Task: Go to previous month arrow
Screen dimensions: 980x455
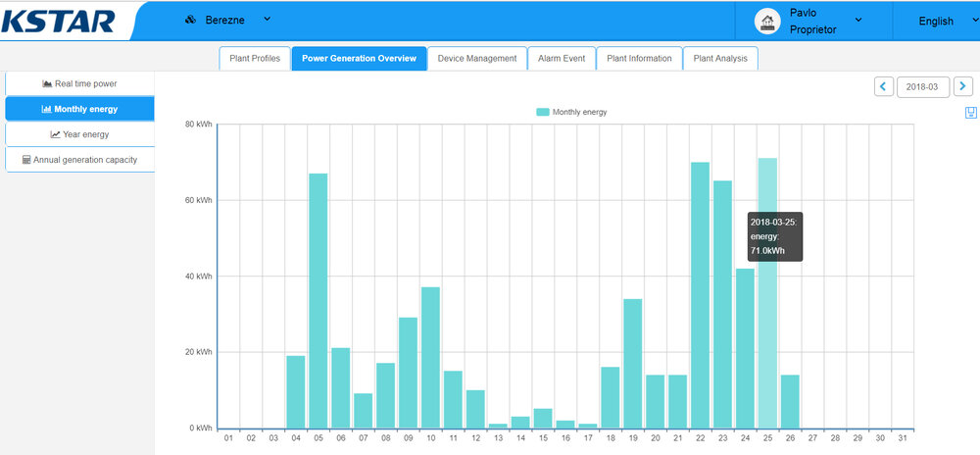Action: click(x=884, y=87)
